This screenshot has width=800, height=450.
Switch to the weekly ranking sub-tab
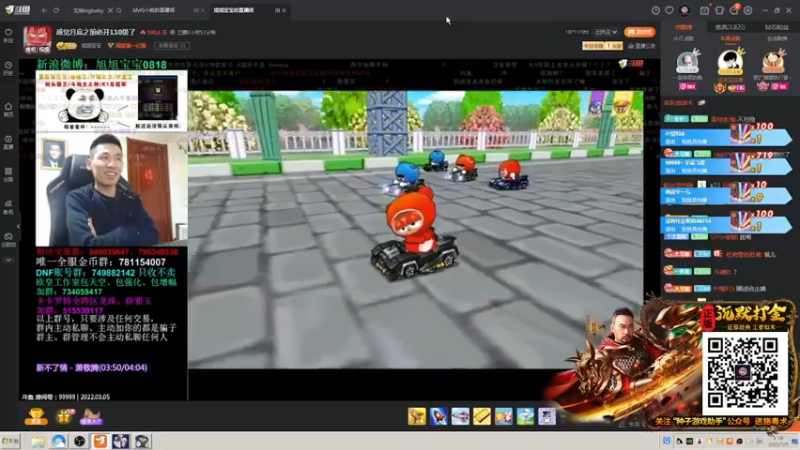point(730,39)
